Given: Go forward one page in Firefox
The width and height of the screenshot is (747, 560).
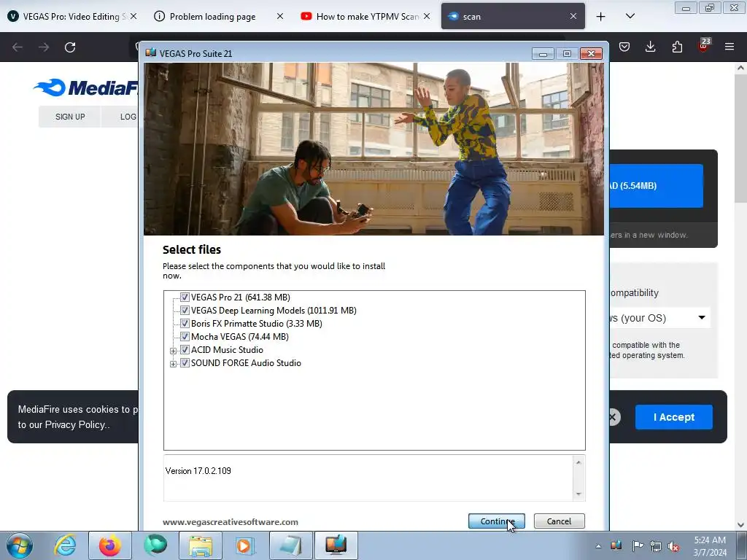Looking at the screenshot, I should 44,47.
